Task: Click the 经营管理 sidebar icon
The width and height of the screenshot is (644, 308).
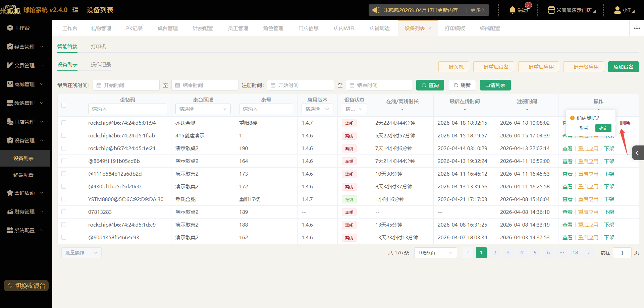Action: coord(10,47)
